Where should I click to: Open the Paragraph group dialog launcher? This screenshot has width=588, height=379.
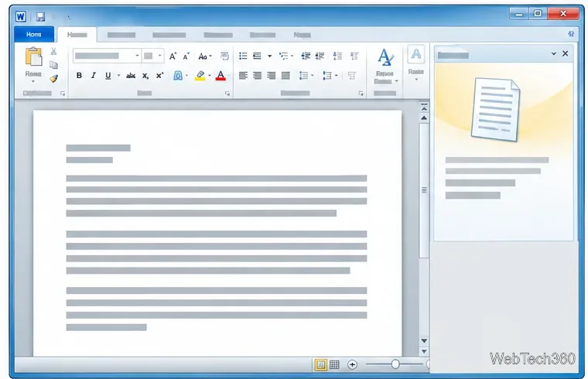[x=361, y=94]
